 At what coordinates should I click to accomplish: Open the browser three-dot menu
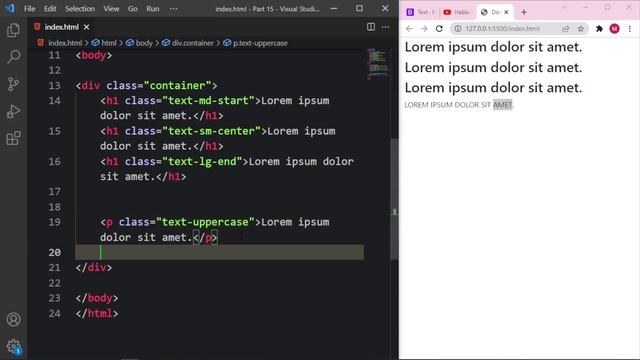click(630, 29)
